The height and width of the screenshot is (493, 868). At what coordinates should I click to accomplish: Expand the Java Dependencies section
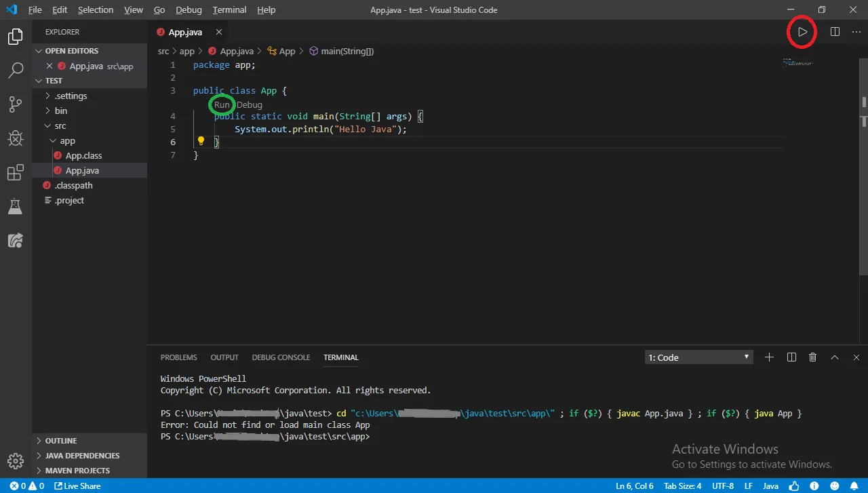click(x=82, y=456)
